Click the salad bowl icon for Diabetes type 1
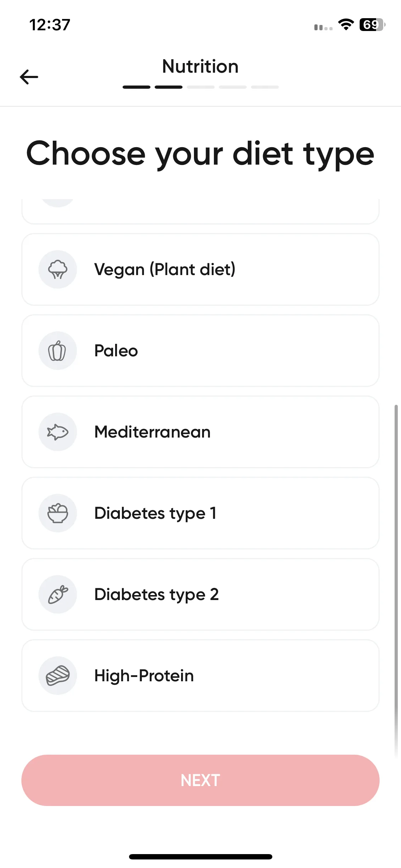The image size is (401, 868). pyautogui.click(x=58, y=513)
